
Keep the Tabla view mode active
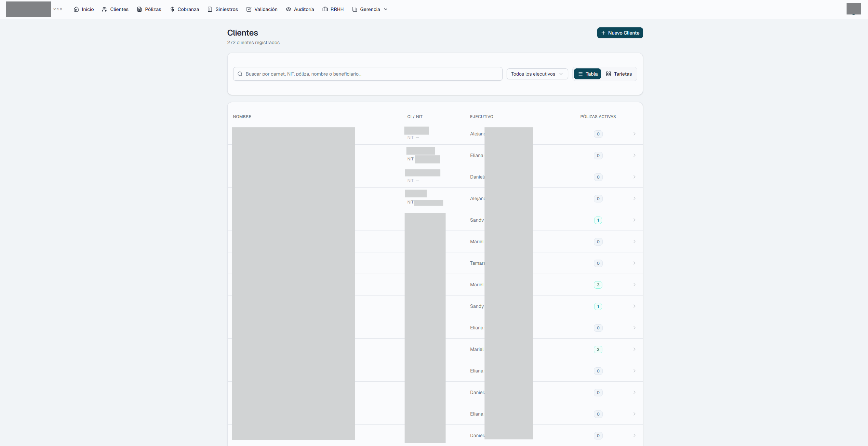587,74
